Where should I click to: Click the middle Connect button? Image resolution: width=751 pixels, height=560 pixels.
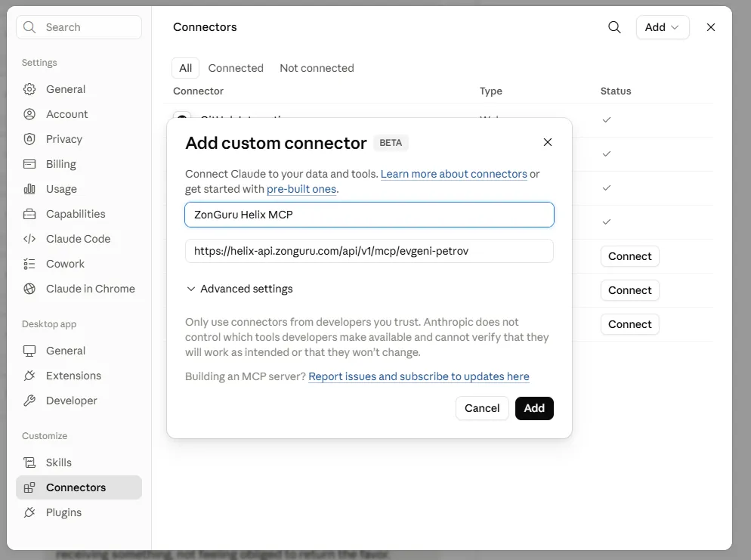click(x=630, y=290)
